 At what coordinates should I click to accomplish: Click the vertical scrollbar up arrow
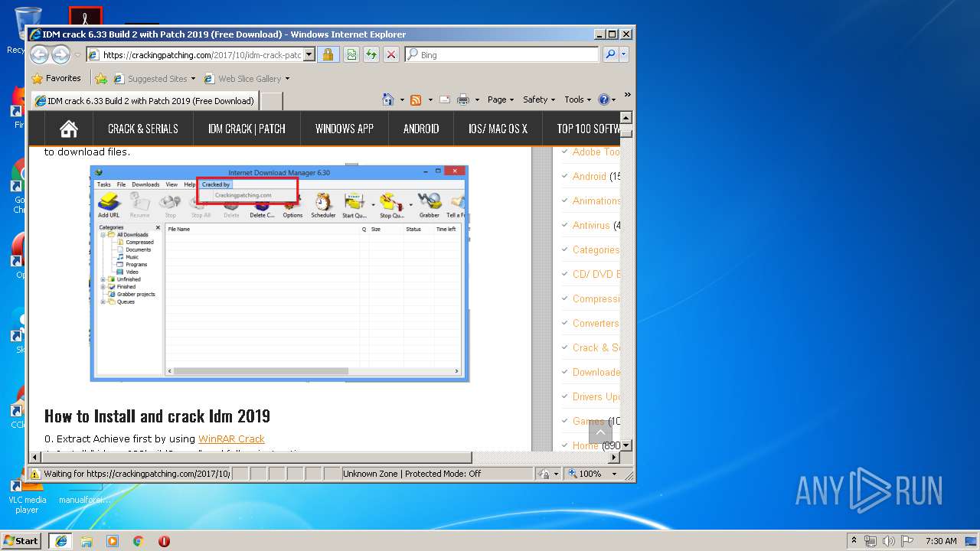[x=626, y=118]
